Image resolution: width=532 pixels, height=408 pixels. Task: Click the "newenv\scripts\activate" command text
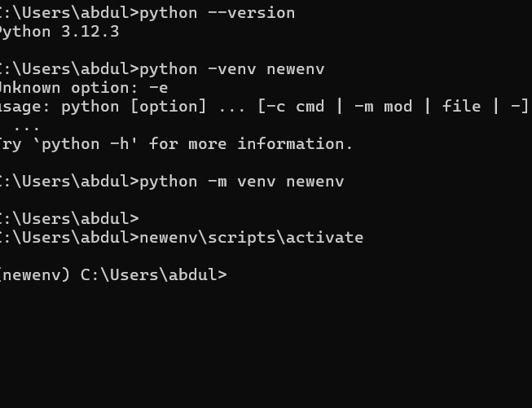pos(251,238)
